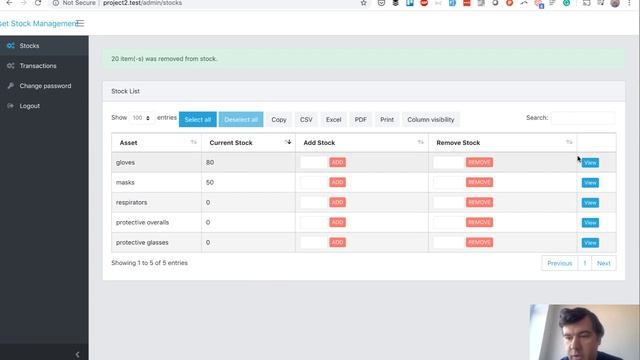Click ADD button in the masks row
Screen dimensions: 640x360
tap(337, 182)
